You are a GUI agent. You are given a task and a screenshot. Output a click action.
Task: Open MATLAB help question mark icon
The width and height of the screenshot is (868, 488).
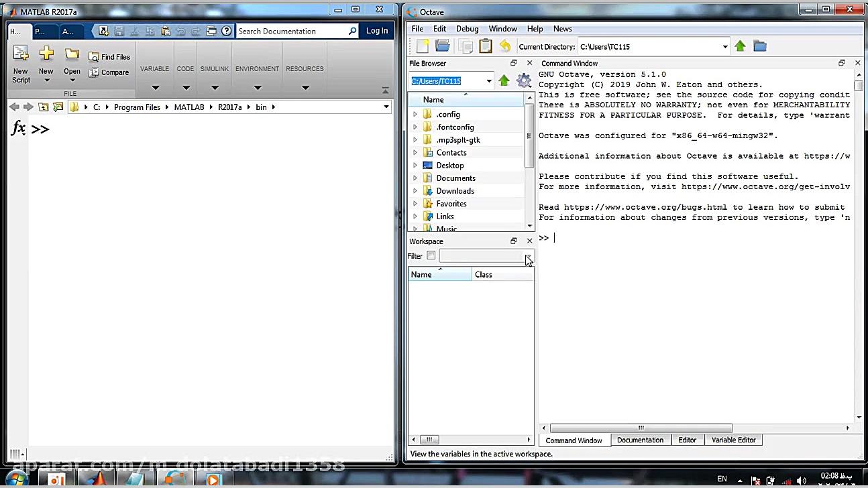pos(227,31)
